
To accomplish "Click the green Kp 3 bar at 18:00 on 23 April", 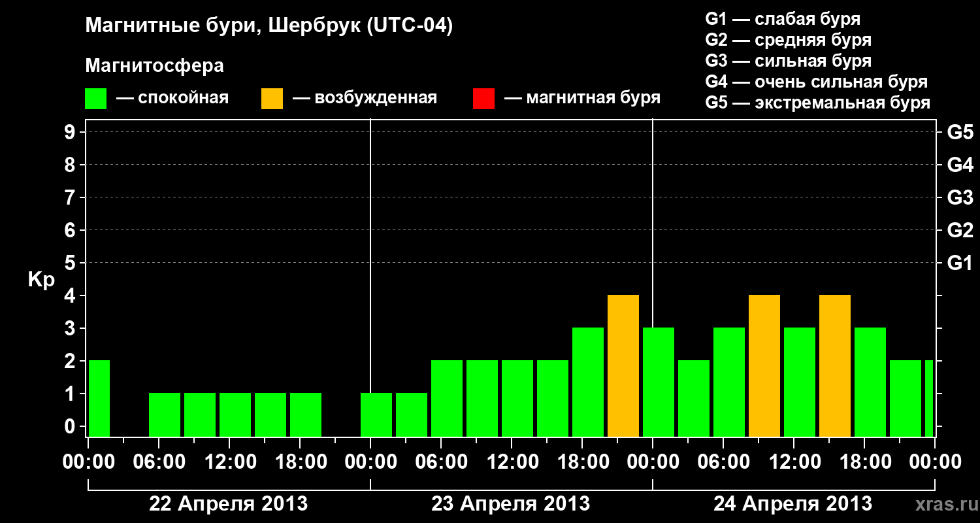I will tap(588, 382).
